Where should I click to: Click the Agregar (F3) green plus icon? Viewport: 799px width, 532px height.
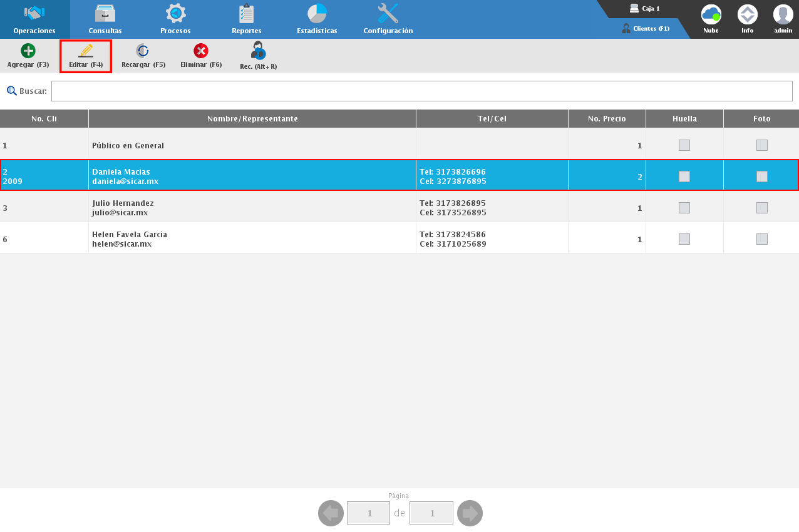tap(28, 51)
